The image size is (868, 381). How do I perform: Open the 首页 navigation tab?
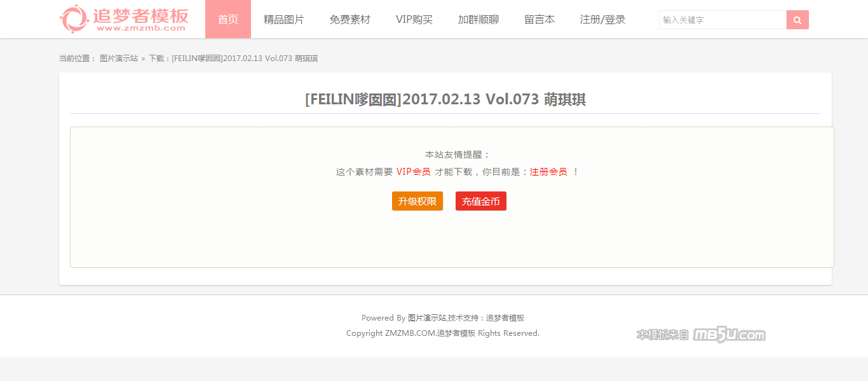click(x=228, y=19)
